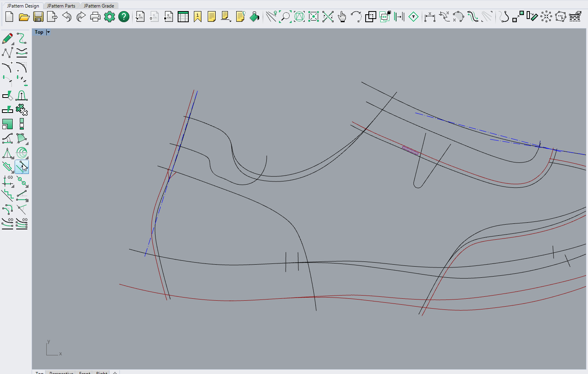Select the pan hand tool

(342, 17)
